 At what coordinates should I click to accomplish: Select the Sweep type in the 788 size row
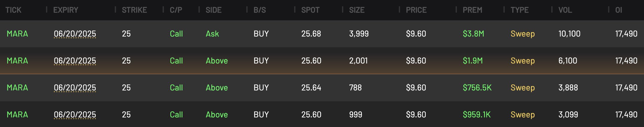523,88
